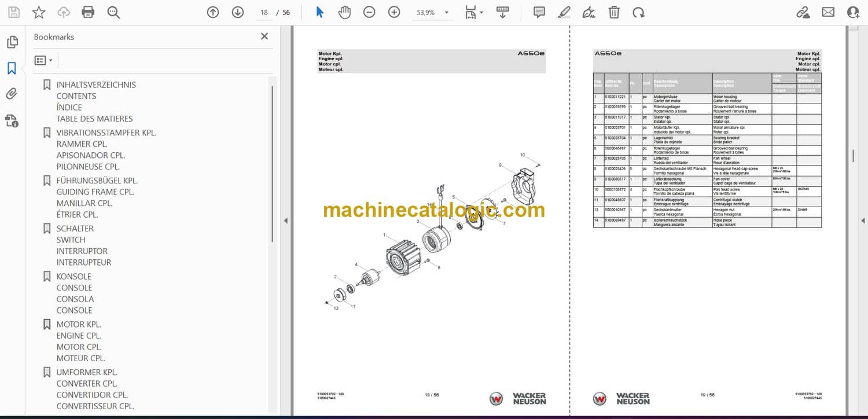Select 'Pan head screw' in the table
Viewport: 868px width, 419px height.
click(726, 189)
